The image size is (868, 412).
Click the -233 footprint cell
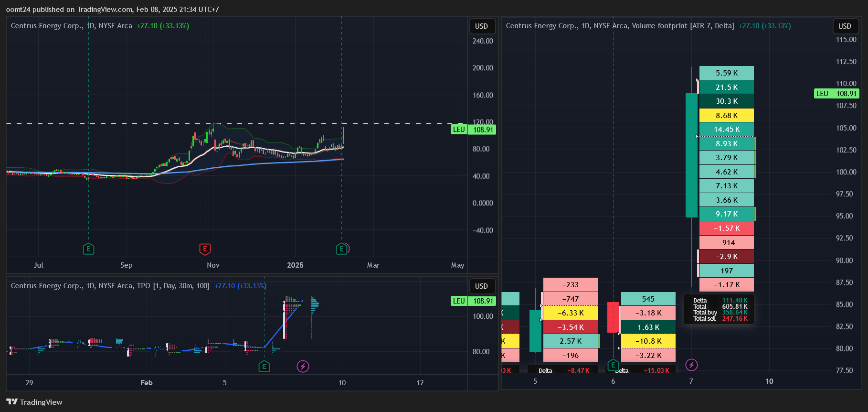pyautogui.click(x=571, y=285)
